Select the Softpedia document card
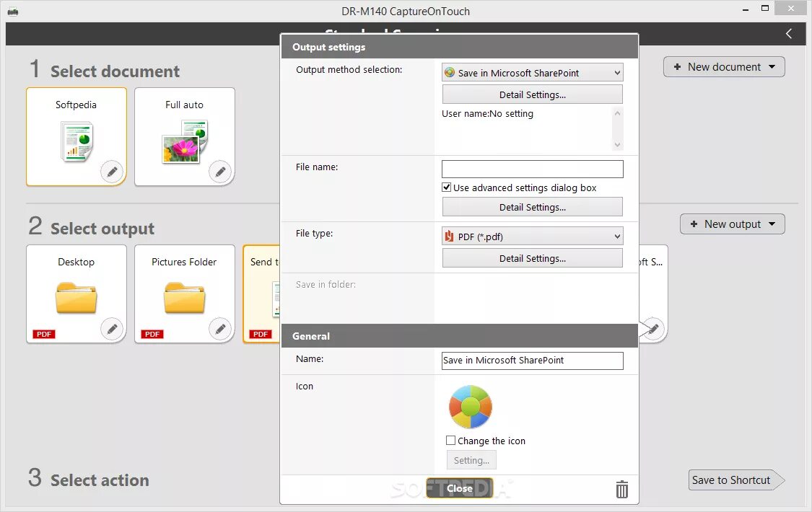Image resolution: width=812 pixels, height=512 pixels. [x=76, y=136]
